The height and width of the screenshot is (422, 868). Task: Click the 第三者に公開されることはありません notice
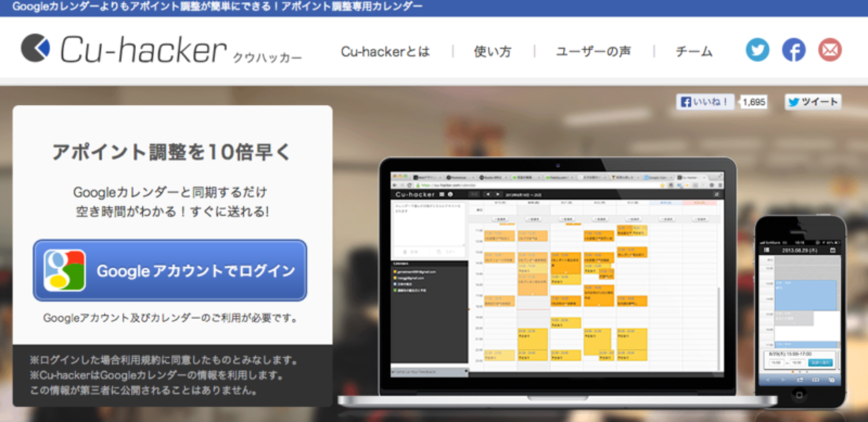(x=144, y=389)
